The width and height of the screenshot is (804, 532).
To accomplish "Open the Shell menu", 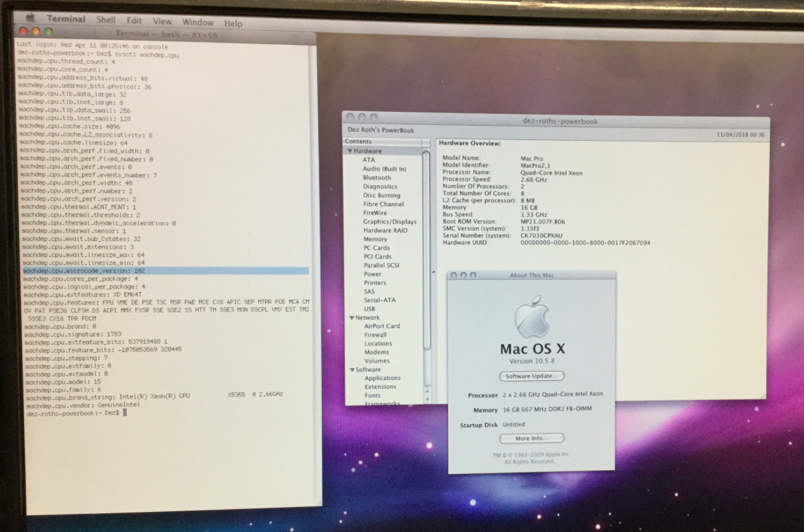I will coord(105,20).
